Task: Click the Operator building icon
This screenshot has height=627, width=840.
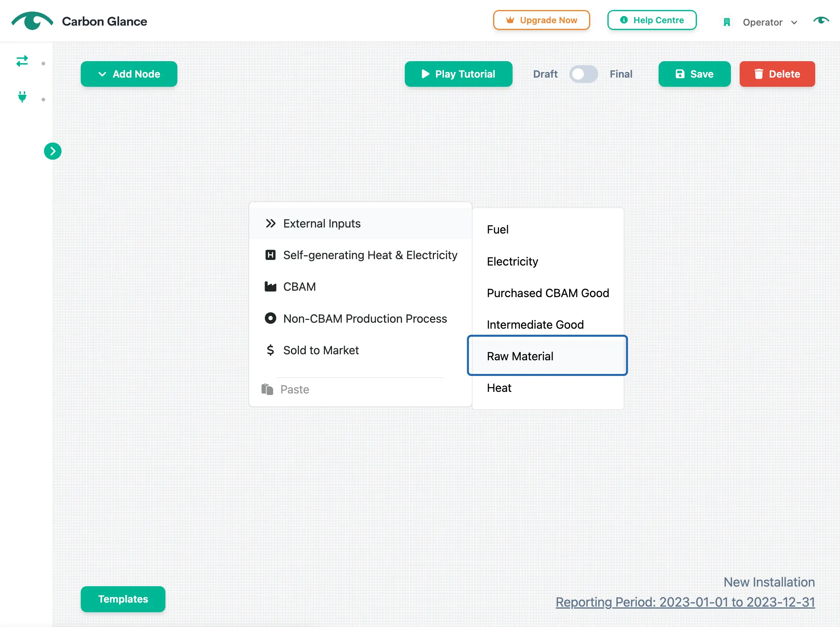Action: pos(727,22)
